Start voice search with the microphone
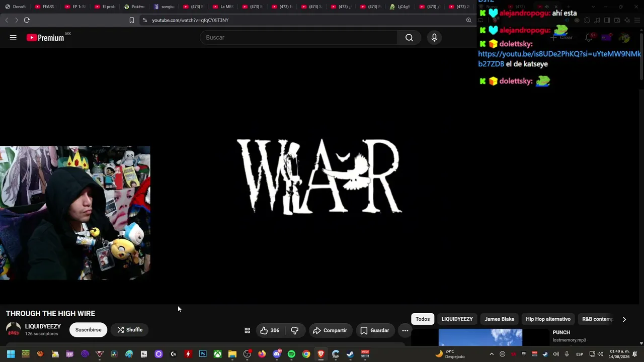Image resolution: width=644 pixels, height=362 pixels. pos(434,38)
